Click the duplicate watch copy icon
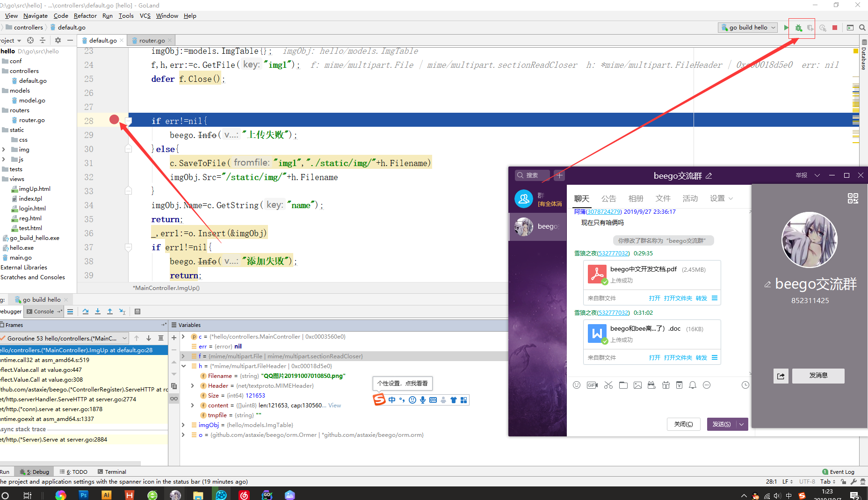 pos(174,386)
